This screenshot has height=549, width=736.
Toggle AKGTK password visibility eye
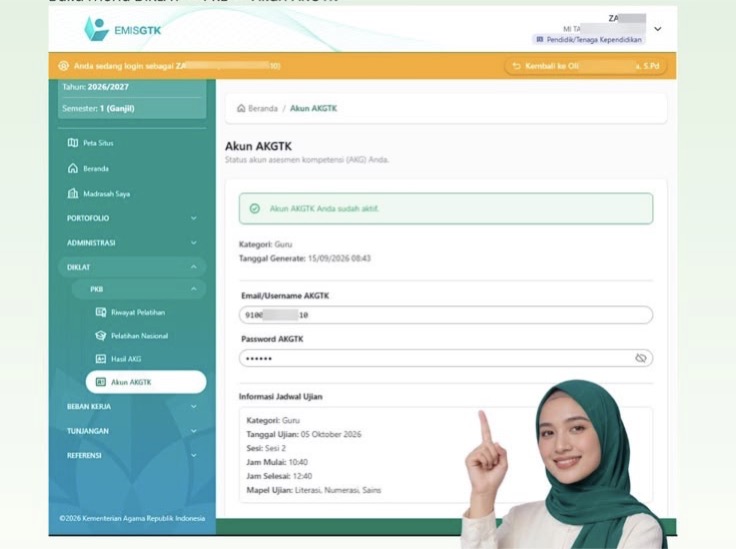[x=641, y=358]
